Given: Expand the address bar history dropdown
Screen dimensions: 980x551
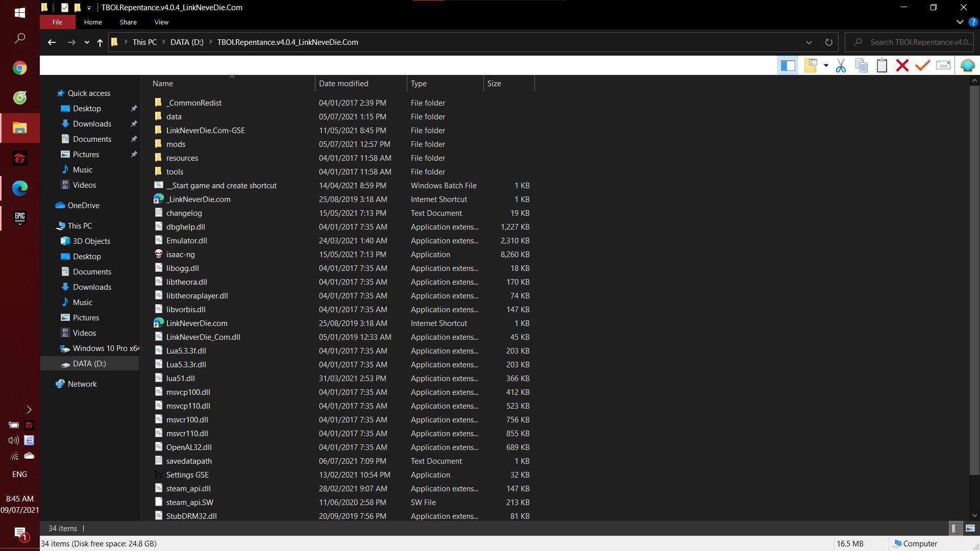Looking at the screenshot, I should coord(808,42).
